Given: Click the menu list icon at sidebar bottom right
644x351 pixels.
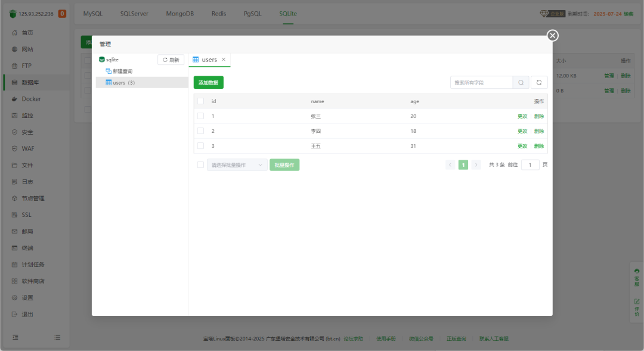Looking at the screenshot, I should click(x=57, y=337).
